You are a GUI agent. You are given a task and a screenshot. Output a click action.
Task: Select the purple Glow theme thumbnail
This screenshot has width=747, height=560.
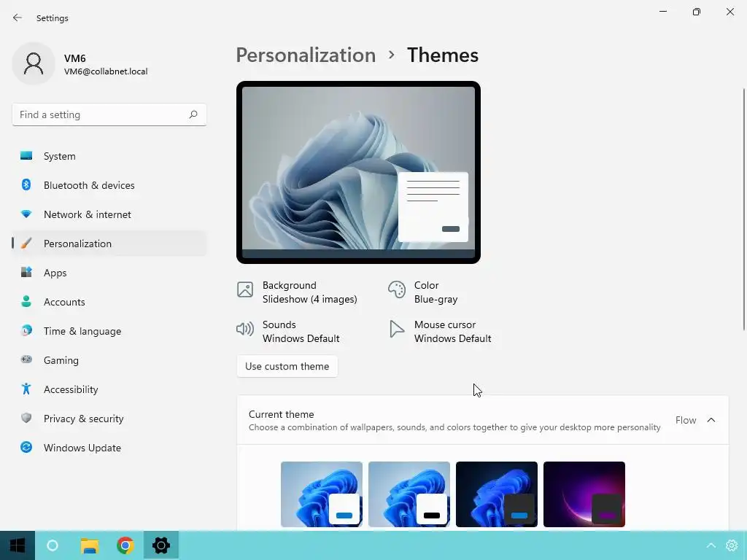[x=584, y=494]
